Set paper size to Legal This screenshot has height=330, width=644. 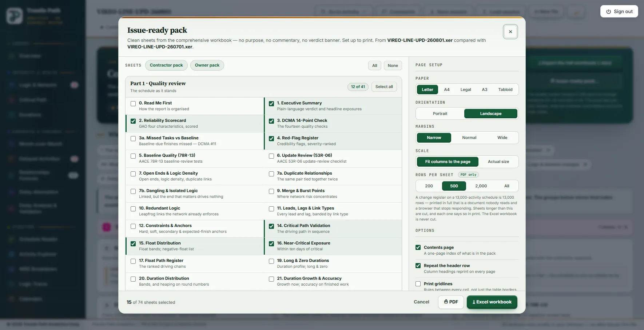(x=466, y=90)
